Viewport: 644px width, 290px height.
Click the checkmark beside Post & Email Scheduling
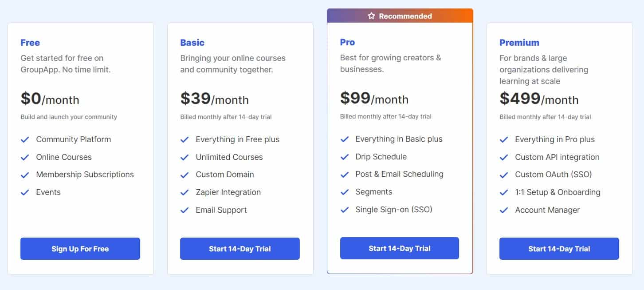pos(345,174)
